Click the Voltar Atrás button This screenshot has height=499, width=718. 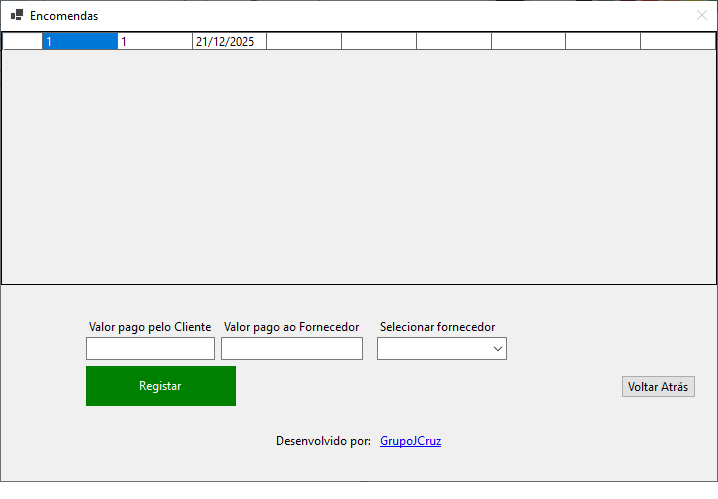point(657,387)
